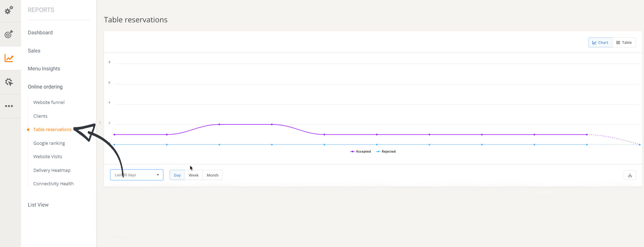
Task: Open the Delivery Heatmap report
Action: [x=52, y=170]
